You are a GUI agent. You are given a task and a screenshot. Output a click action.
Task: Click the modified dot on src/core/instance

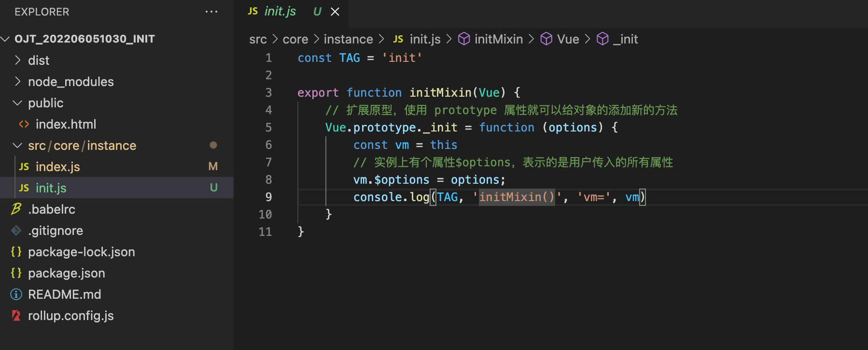pyautogui.click(x=213, y=145)
